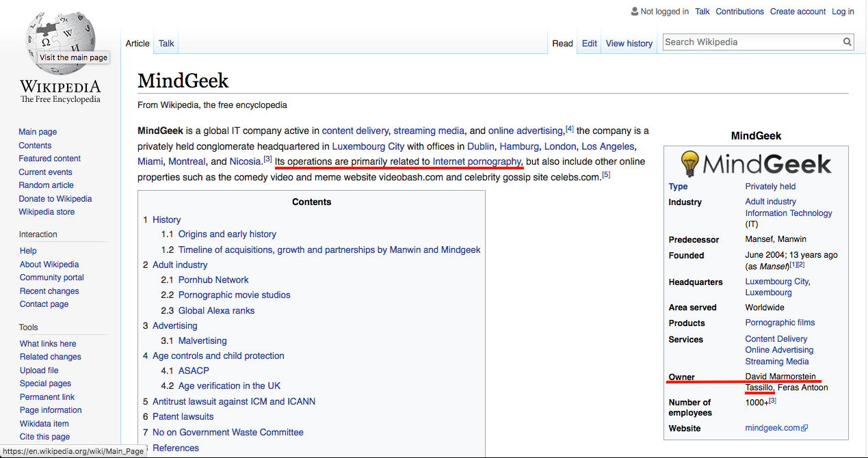868x458 pixels.
Task: Click the Adult industry infobox link
Action: [770, 202]
